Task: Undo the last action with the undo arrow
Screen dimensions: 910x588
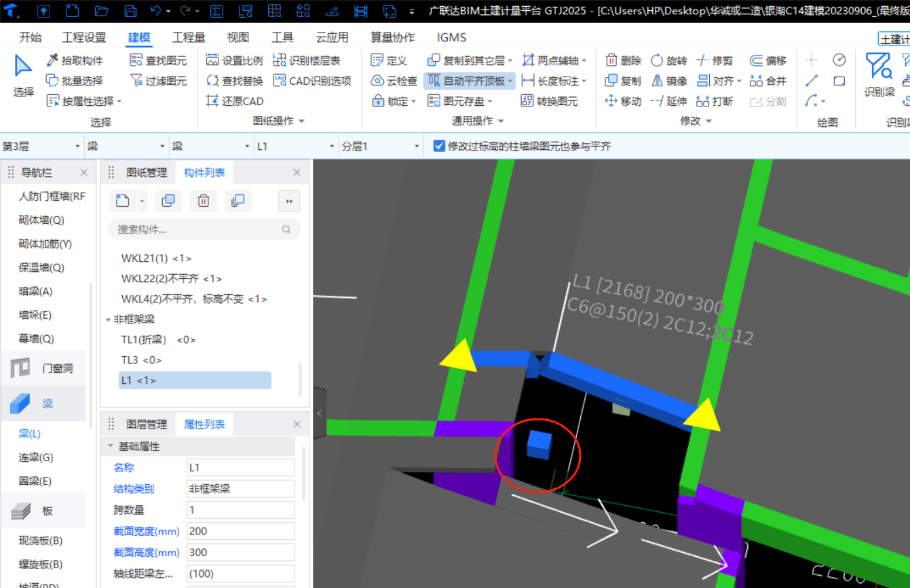Action: 155,11
